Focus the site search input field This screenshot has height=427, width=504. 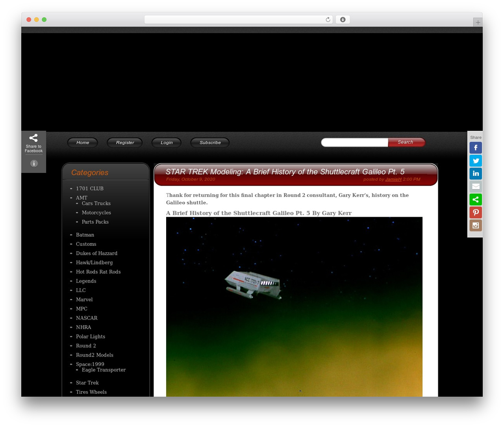(x=355, y=142)
